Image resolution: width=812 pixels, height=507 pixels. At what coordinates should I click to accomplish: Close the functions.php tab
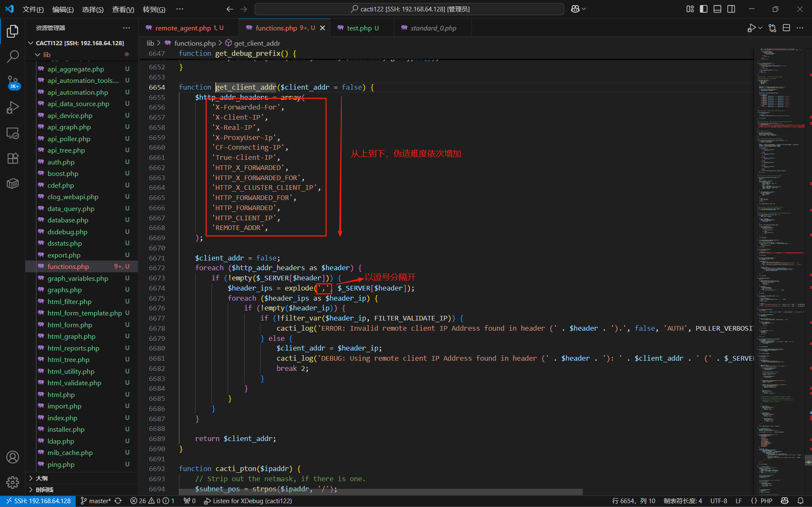pyautogui.click(x=322, y=28)
